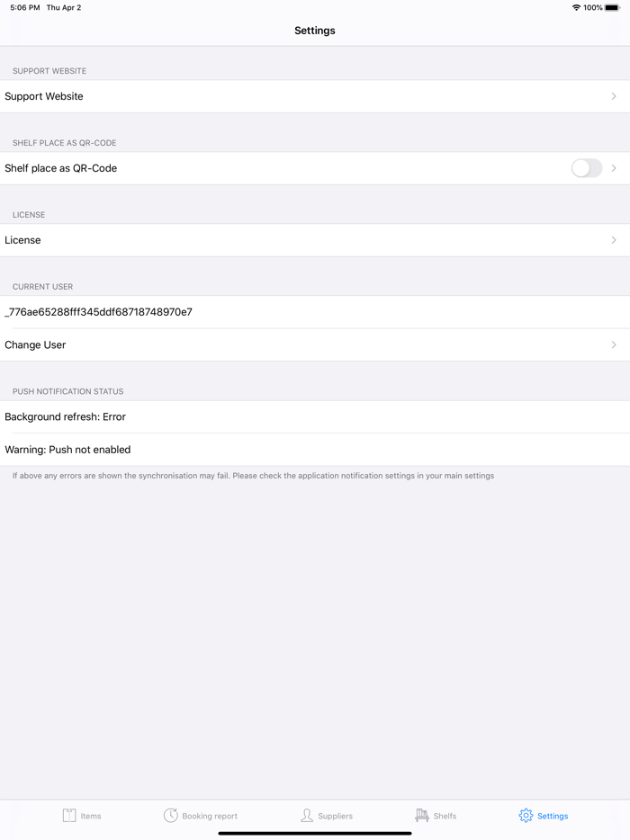Open the Suppliers person icon
Viewport: 630px width, 840px height.
coord(307,816)
